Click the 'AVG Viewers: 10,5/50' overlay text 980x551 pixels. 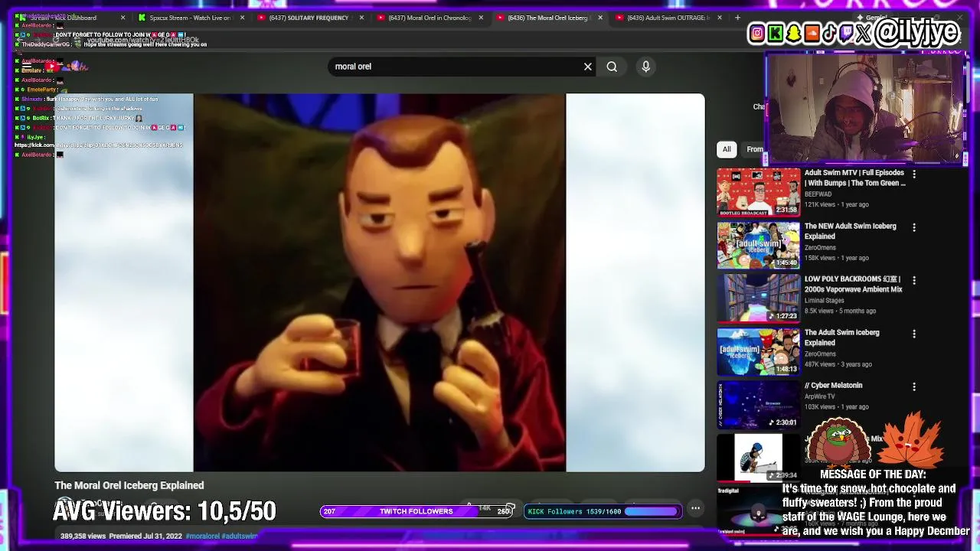(164, 511)
